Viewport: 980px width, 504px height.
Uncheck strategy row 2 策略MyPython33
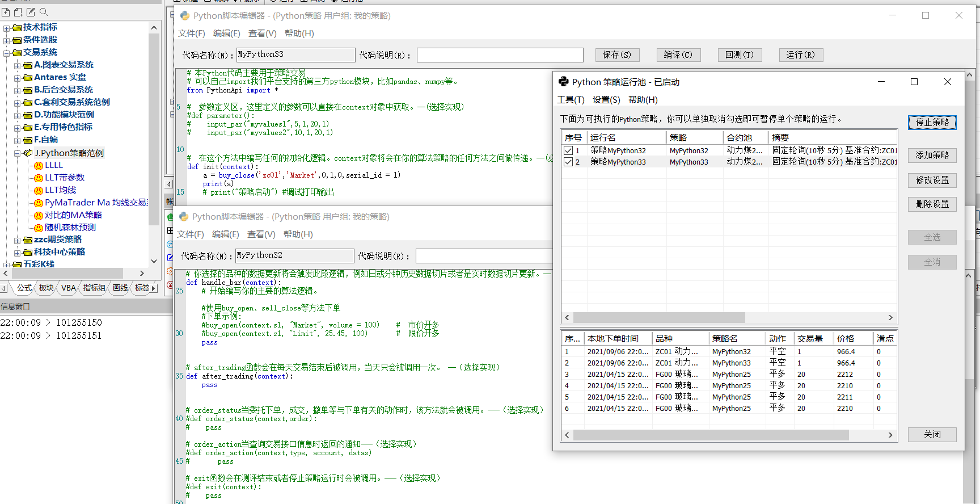[x=568, y=162]
